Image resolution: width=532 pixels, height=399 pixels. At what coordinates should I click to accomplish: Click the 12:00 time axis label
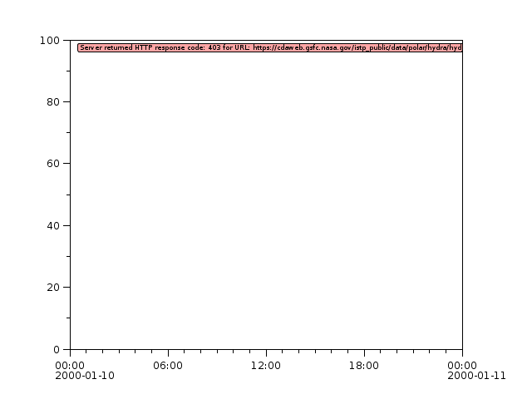click(x=266, y=365)
